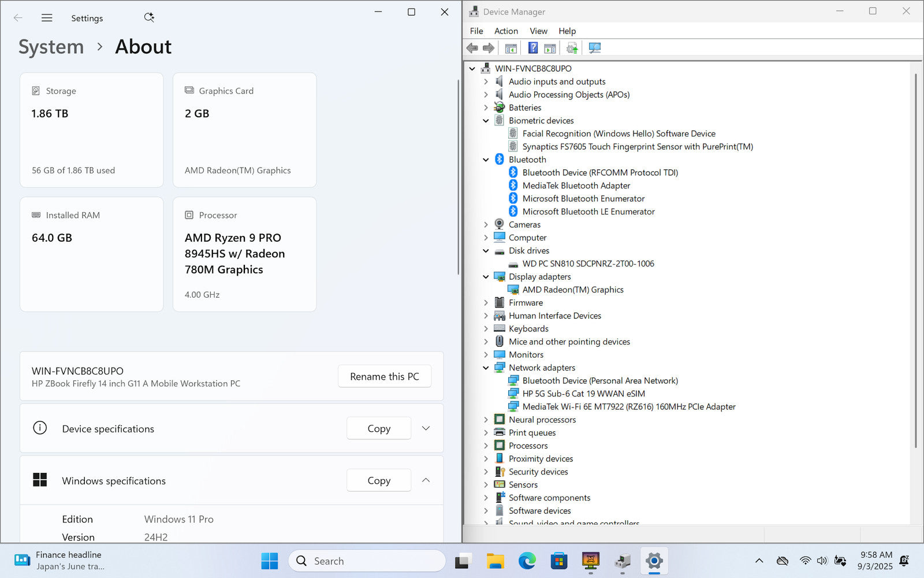
Task: Open the Finance headline widget on taskbar
Action: 59,561
